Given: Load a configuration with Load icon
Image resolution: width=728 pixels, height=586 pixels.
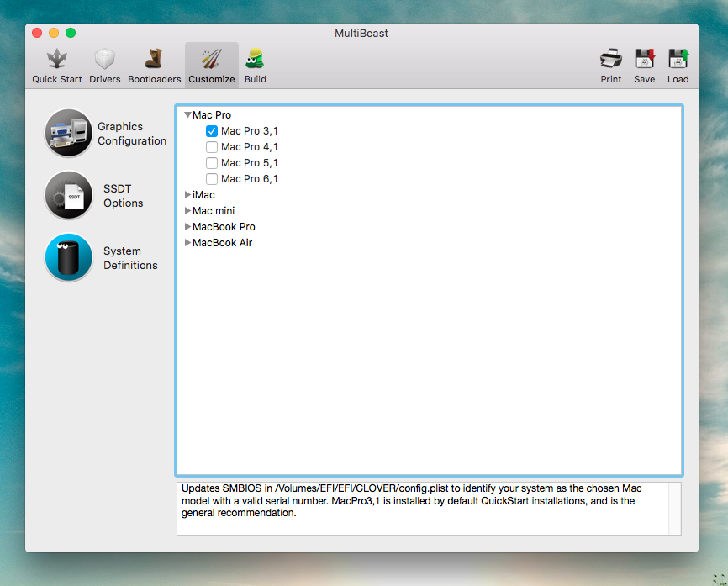Looking at the screenshot, I should (x=678, y=66).
